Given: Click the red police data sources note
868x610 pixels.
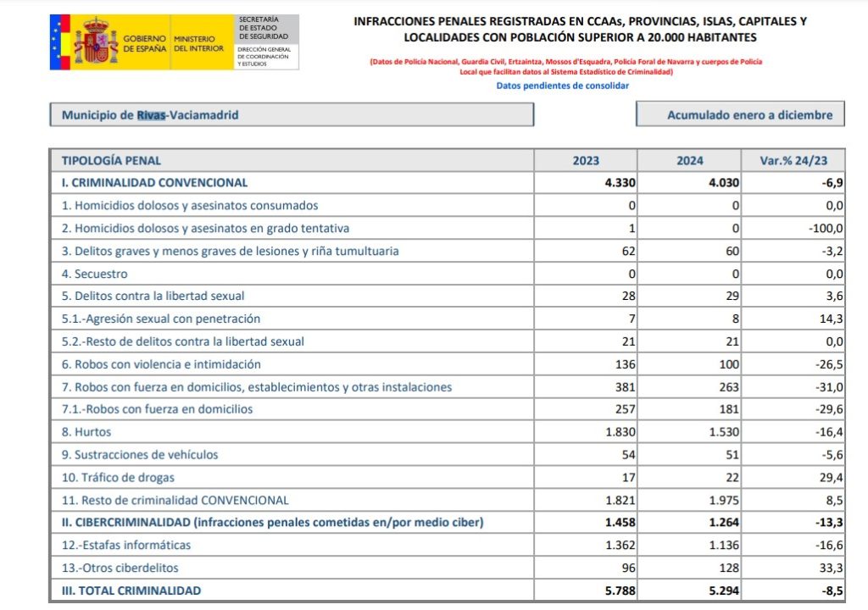Looking at the screenshot, I should 565,66.
